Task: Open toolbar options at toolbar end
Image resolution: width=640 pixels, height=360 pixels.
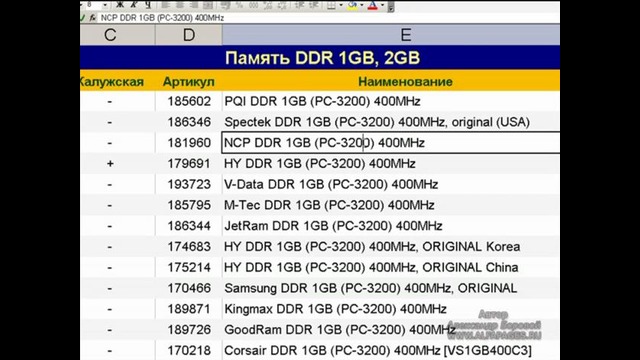Action: tap(391, 6)
